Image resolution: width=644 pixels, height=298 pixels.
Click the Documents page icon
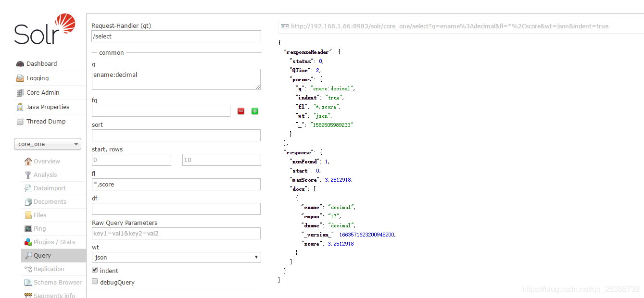coord(28,201)
